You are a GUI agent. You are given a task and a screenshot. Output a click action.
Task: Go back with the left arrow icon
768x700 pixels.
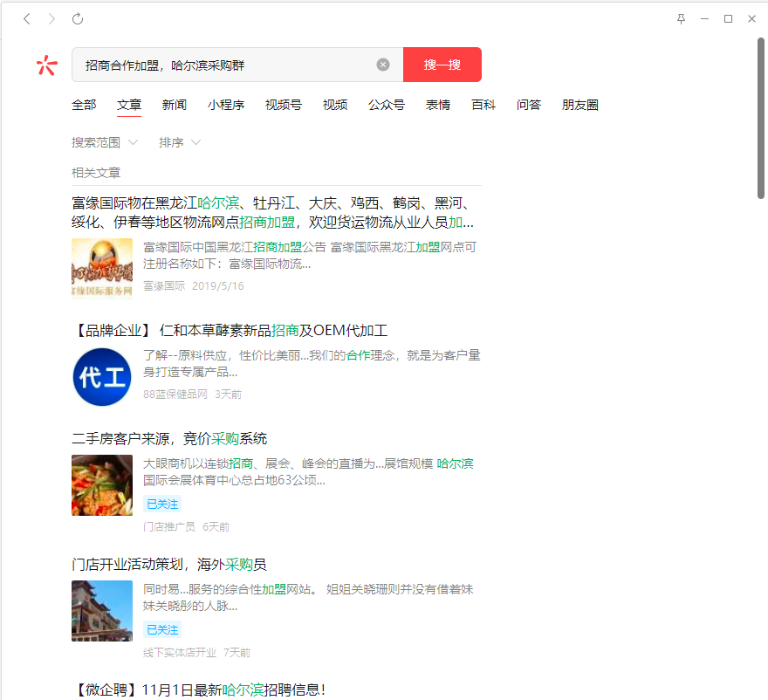click(27, 18)
